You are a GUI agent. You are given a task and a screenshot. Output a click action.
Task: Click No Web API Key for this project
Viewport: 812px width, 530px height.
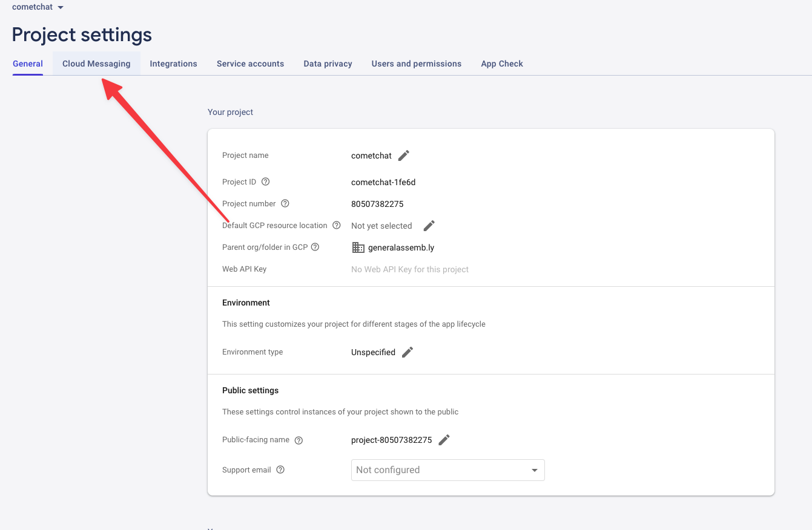(410, 269)
